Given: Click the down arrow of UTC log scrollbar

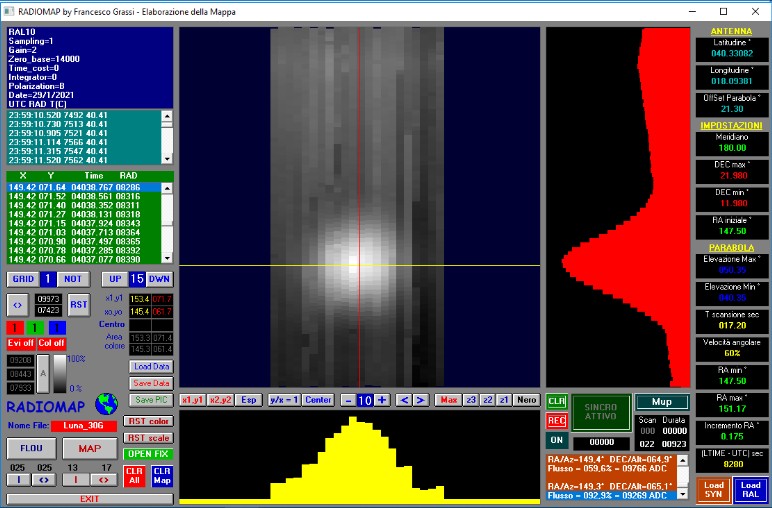Looking at the screenshot, I should (x=167, y=159).
